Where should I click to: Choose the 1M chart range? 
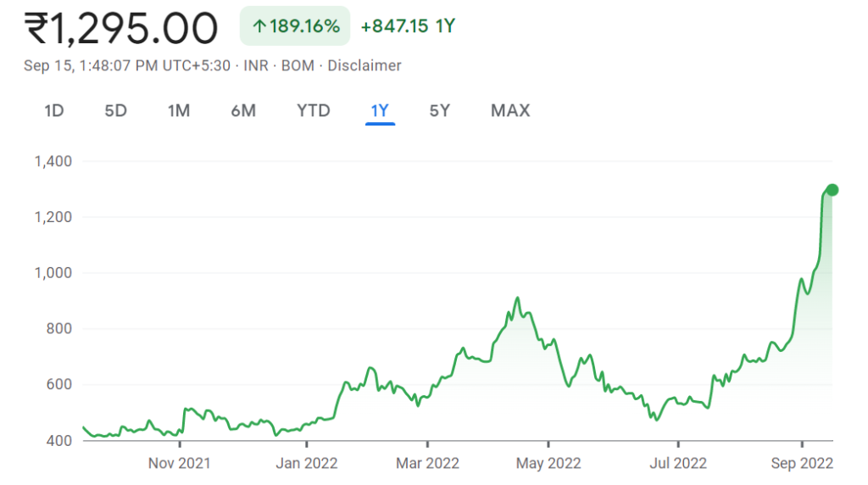coord(178,110)
